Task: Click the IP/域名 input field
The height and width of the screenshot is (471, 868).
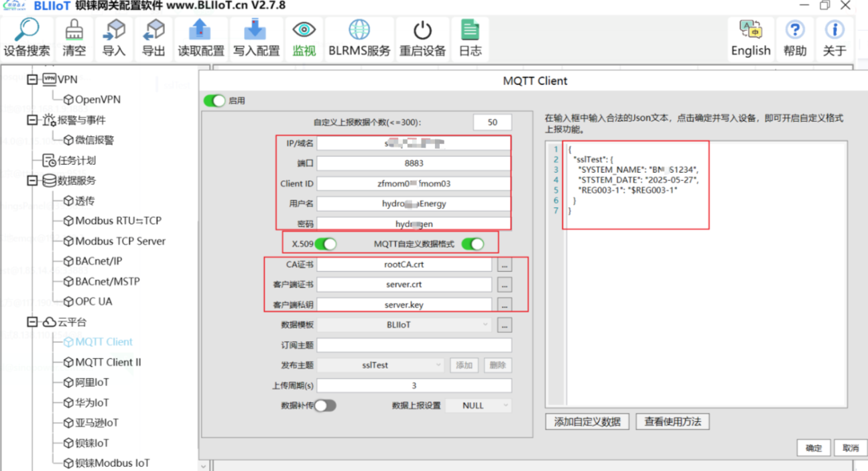Action: coord(414,143)
